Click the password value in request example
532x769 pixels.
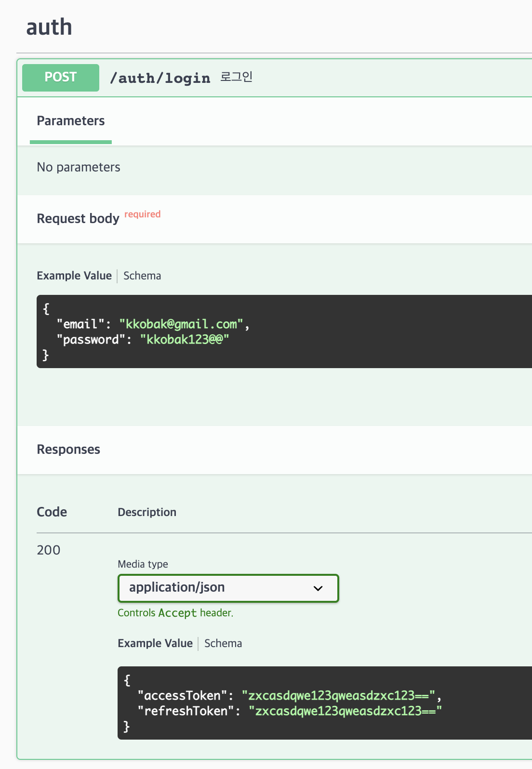[x=185, y=340]
